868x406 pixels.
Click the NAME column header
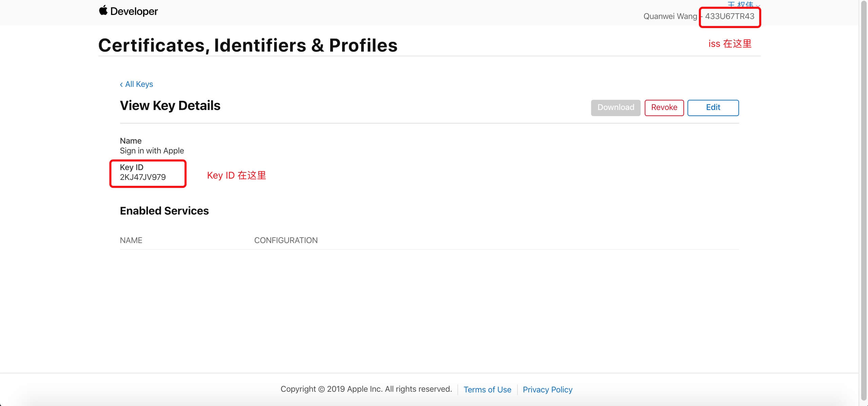[x=131, y=240]
